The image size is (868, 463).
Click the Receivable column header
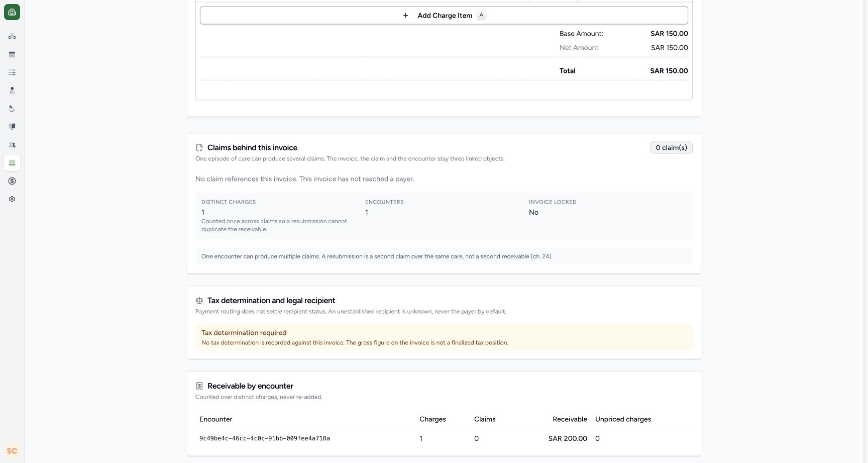(570, 419)
